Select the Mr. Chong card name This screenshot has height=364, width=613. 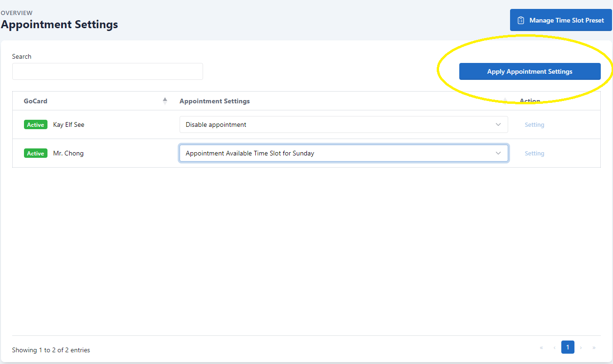pos(68,154)
